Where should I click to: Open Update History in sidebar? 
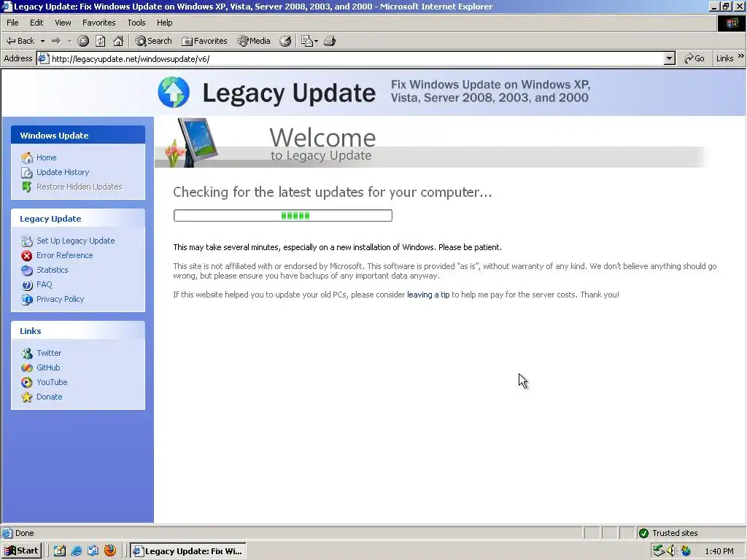[63, 172]
